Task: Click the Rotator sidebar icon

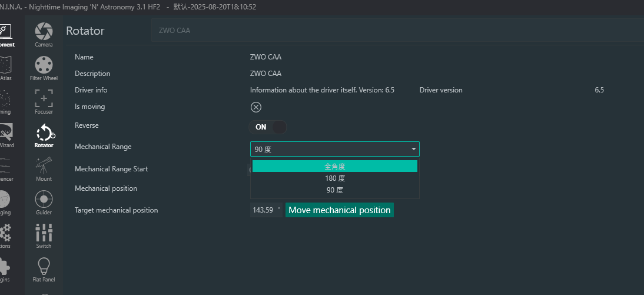Action: (x=44, y=135)
